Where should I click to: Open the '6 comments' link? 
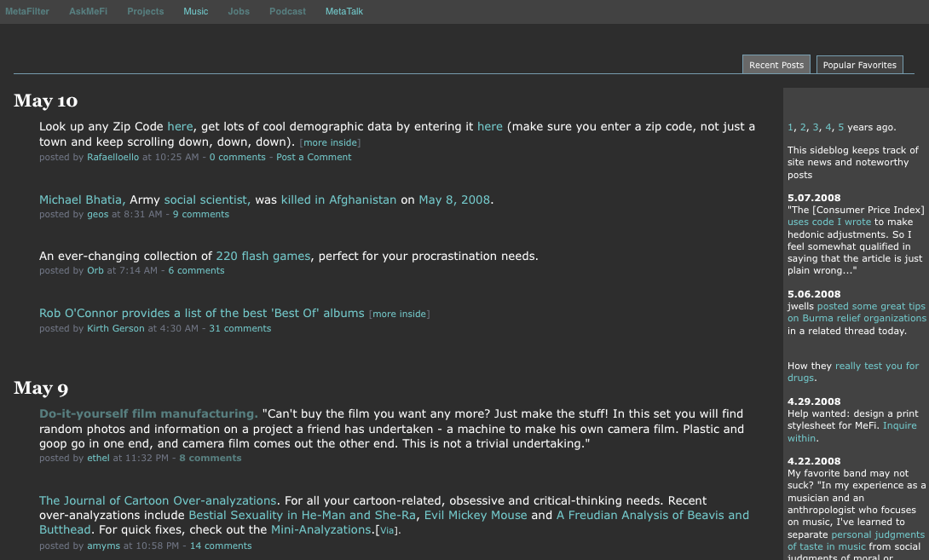(196, 270)
